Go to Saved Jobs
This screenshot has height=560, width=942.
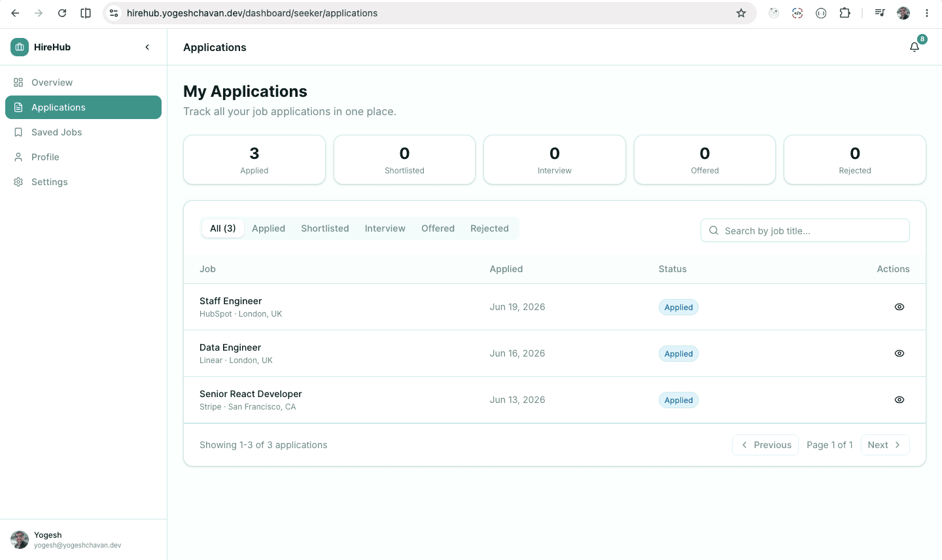83,132
